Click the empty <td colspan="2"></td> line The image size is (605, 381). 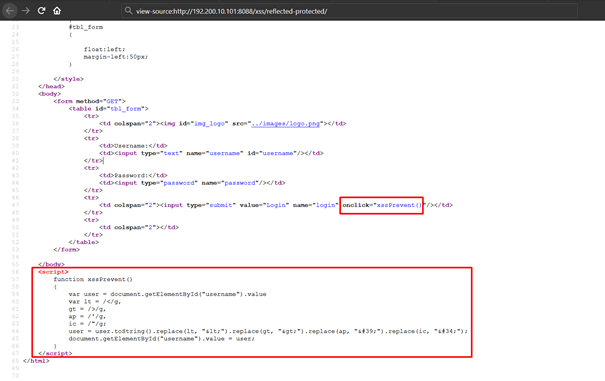(139, 227)
